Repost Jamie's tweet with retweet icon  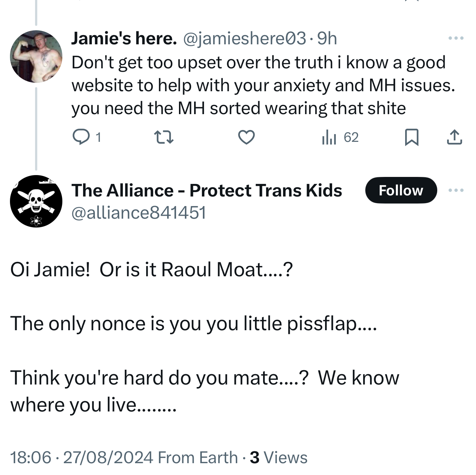pyautogui.click(x=163, y=137)
